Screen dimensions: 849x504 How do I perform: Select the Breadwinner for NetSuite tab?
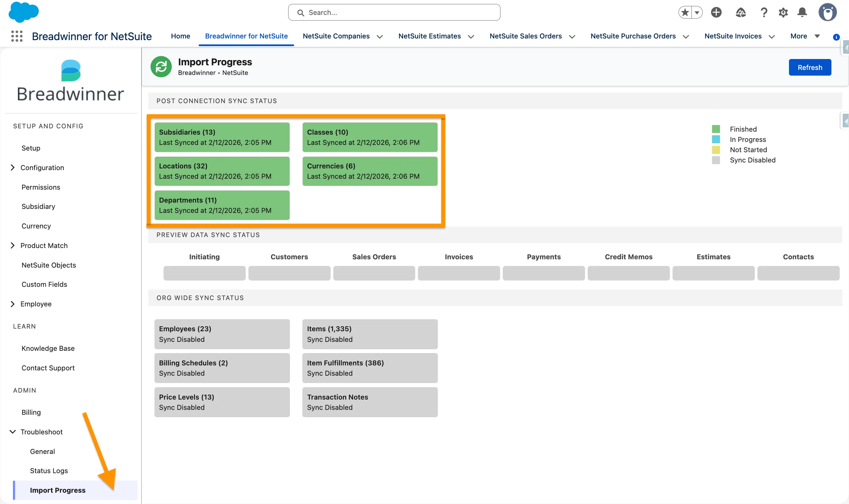246,36
